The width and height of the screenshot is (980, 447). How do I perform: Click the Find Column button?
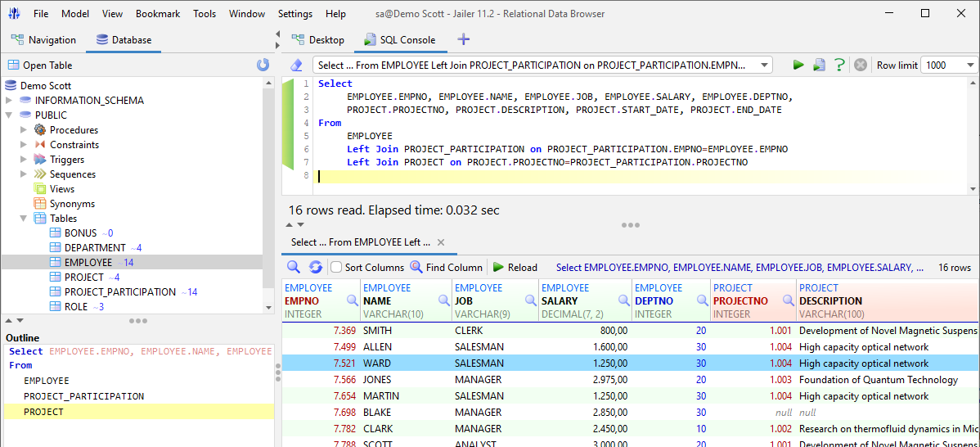[x=447, y=267]
